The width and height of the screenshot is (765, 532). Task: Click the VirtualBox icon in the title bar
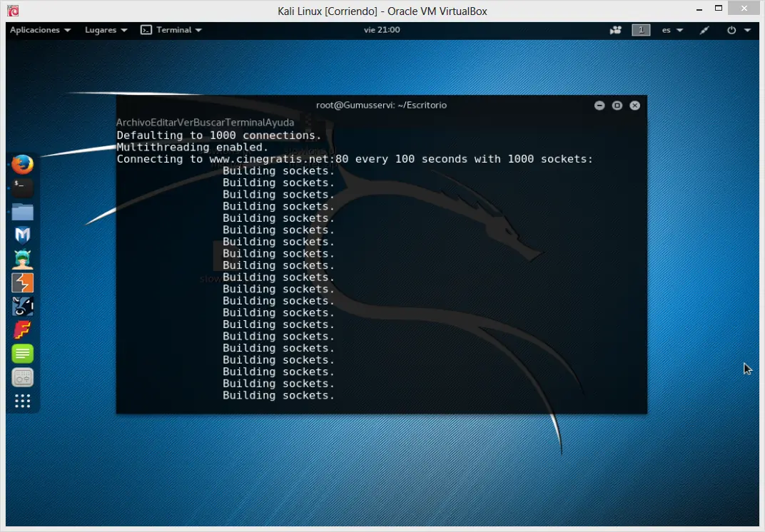(x=13, y=11)
